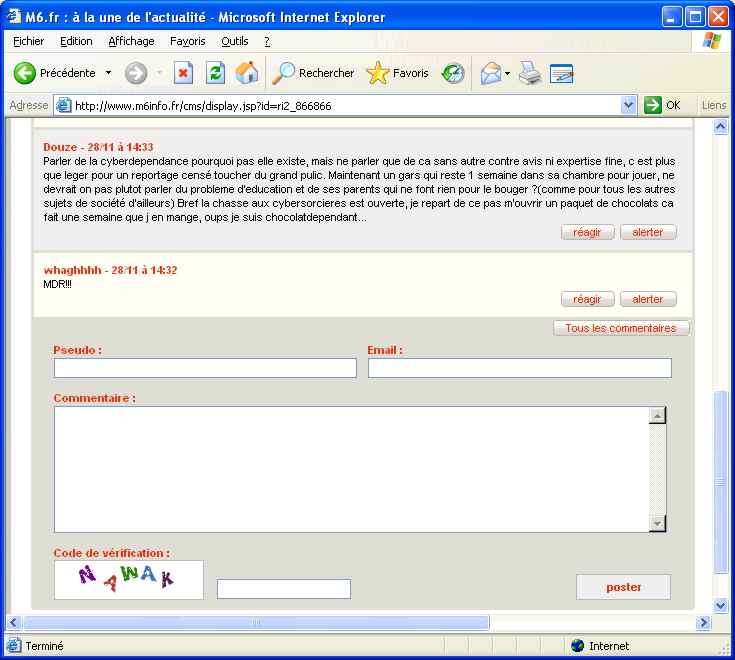
Task: Focus the Pseudo input field
Action: click(205, 368)
